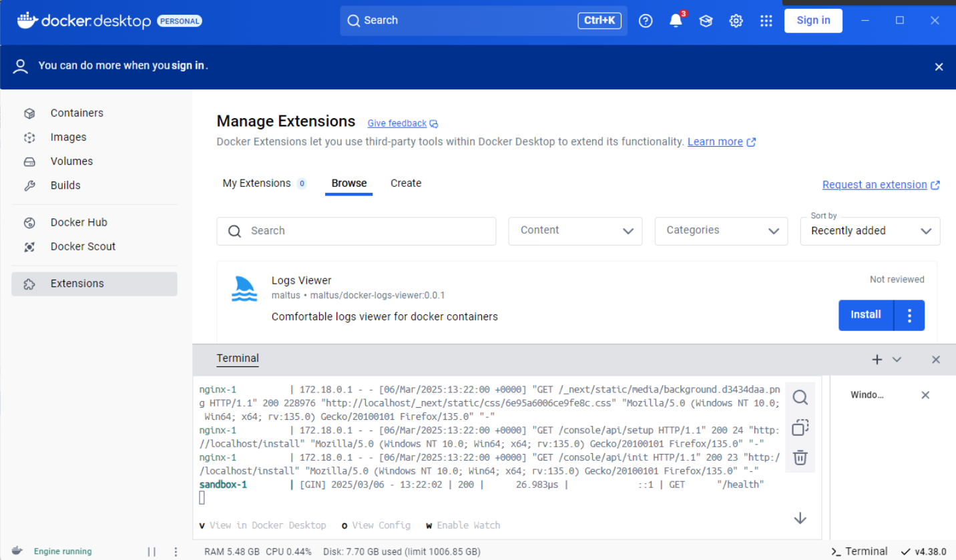The image size is (956, 560).
Task: Clear terminal with the trash icon
Action: pos(800,458)
